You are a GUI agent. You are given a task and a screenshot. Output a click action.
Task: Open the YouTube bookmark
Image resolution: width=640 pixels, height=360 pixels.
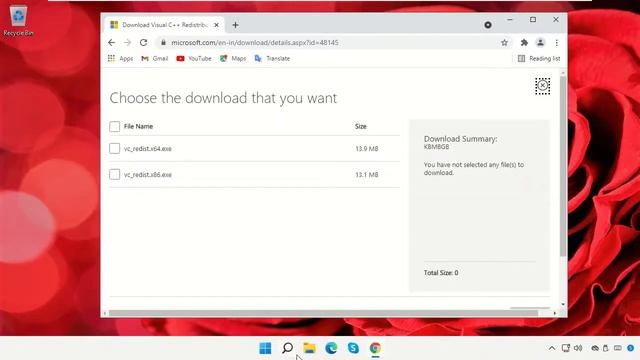click(194, 58)
